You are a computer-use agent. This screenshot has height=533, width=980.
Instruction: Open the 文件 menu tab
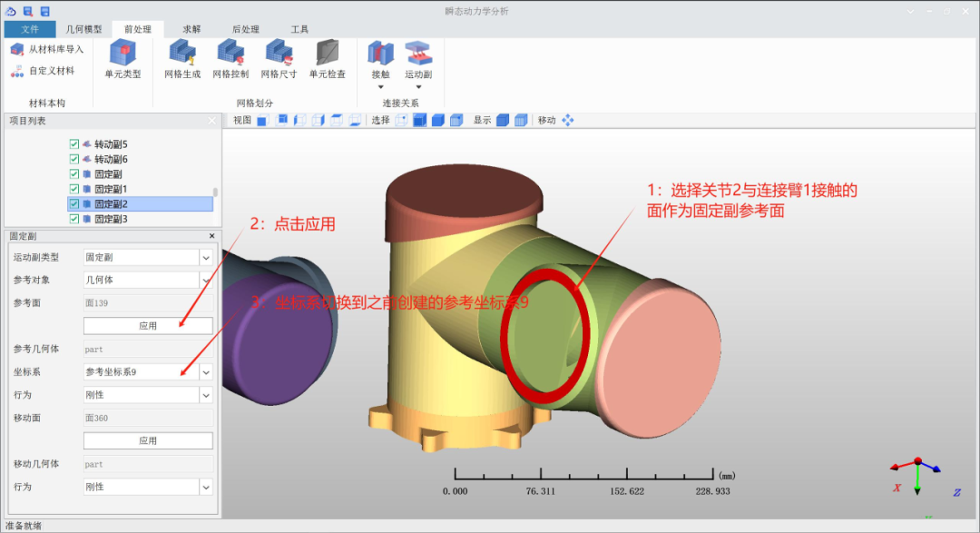point(29,29)
